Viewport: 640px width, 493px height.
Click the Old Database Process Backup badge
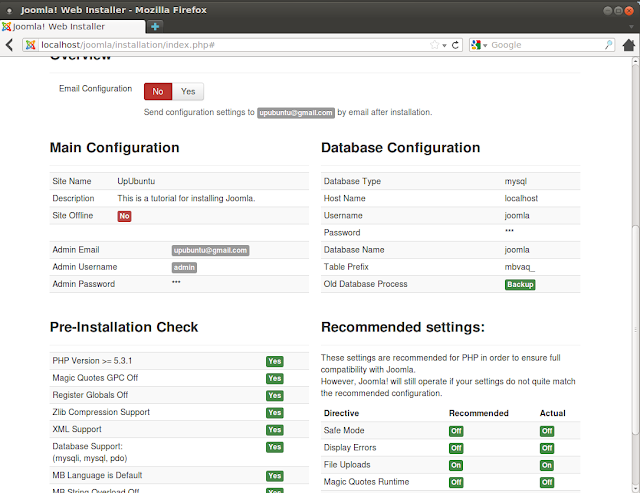(520, 284)
